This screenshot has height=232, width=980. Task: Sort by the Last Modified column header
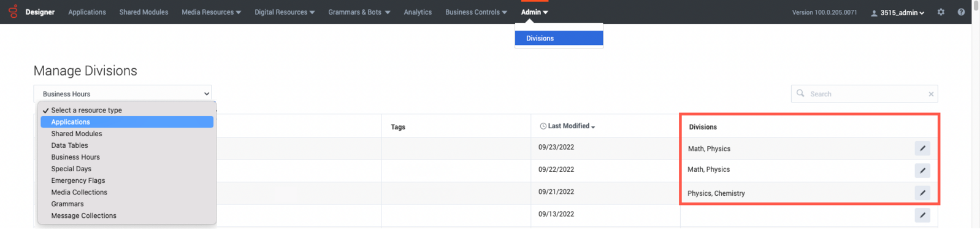(567, 126)
